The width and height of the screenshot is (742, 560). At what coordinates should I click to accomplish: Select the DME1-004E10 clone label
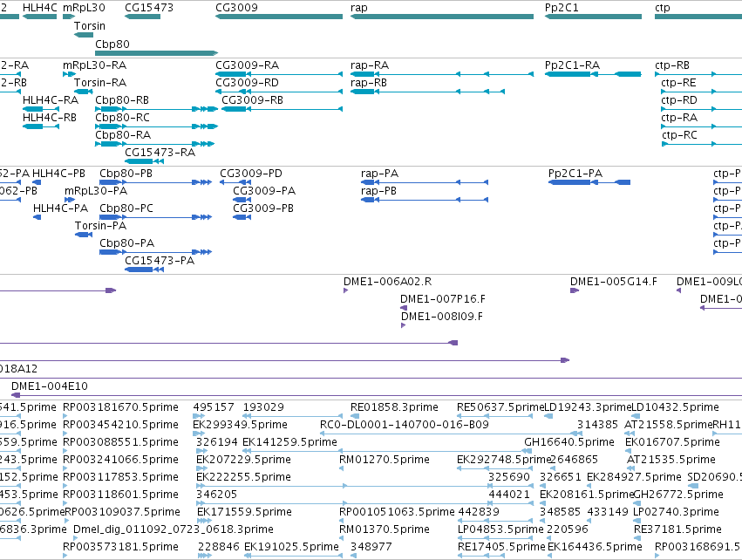tap(50, 386)
